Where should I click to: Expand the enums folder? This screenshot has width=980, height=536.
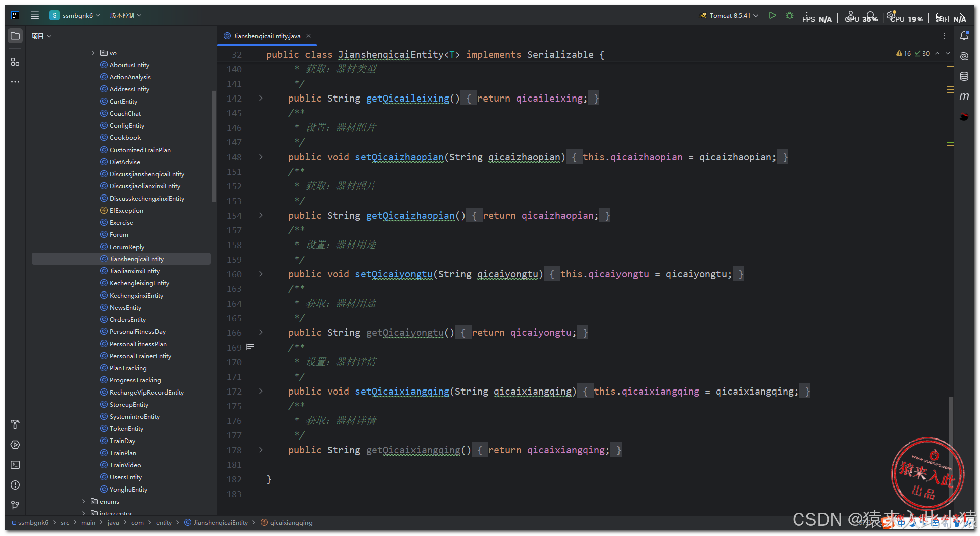[84, 501]
